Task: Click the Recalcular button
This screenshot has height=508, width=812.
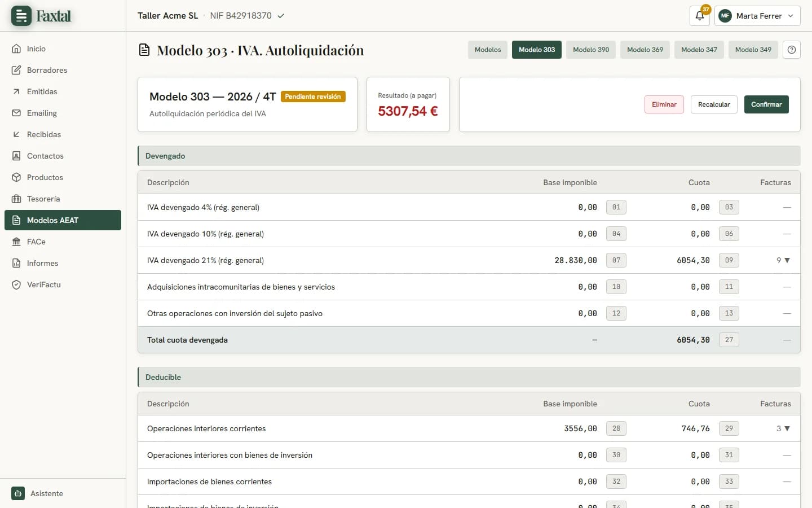Action: click(x=714, y=104)
